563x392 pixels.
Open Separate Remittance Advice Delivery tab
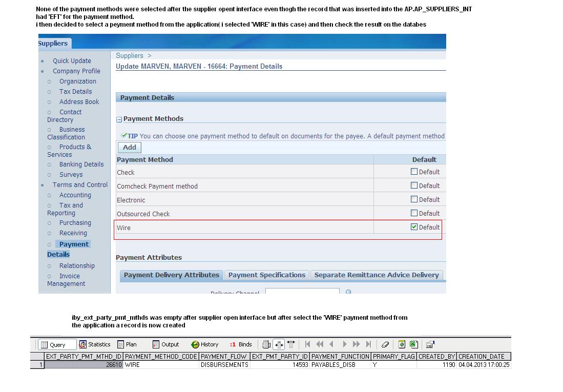click(377, 275)
